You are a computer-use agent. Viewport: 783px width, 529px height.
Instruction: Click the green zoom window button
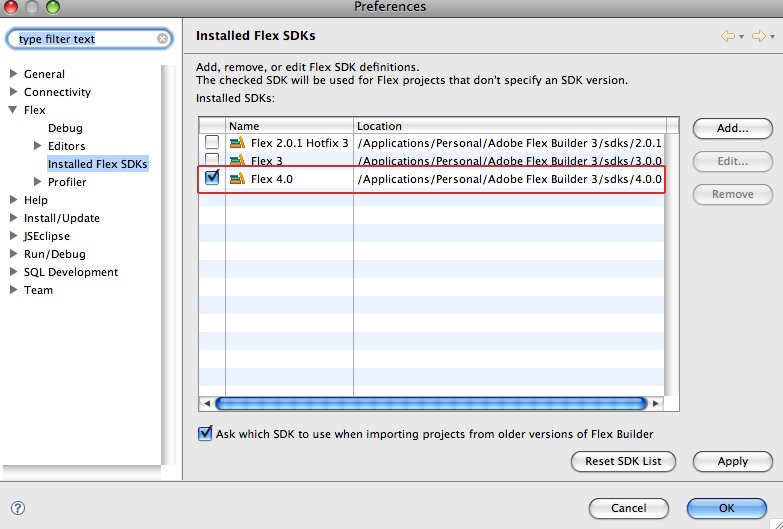[53, 6]
